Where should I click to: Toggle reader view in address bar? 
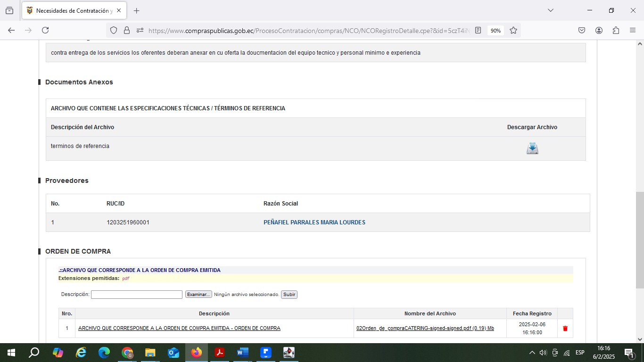click(x=478, y=30)
